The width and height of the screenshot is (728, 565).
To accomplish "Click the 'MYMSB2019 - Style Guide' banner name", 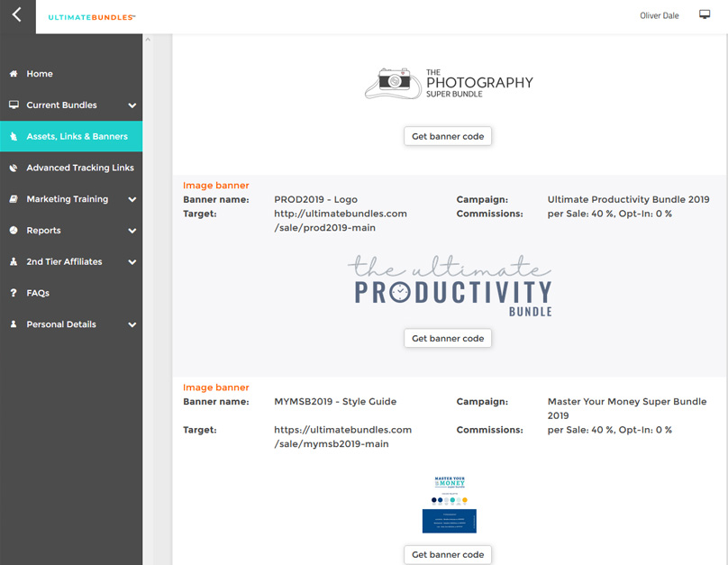I will point(335,402).
